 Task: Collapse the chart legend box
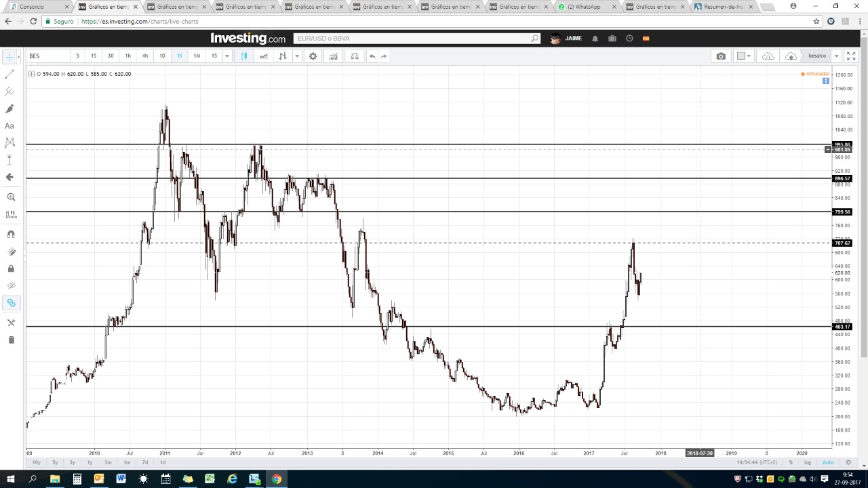(31, 74)
